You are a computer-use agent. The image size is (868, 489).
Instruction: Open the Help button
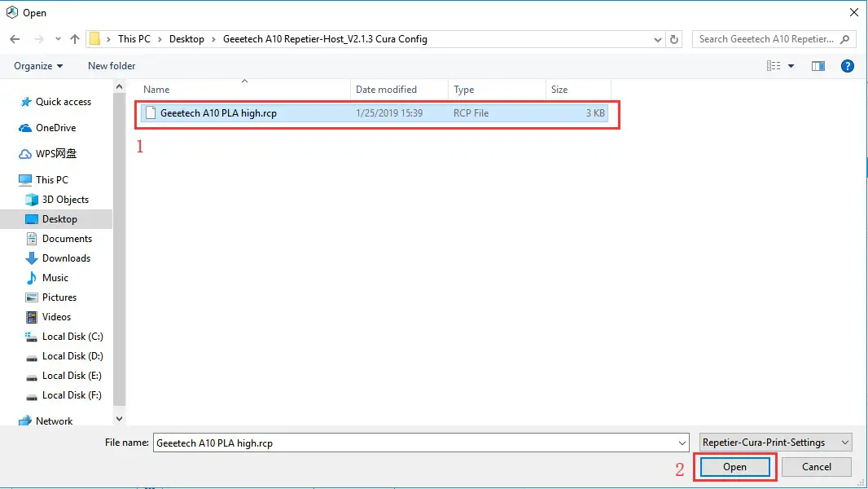tap(848, 66)
